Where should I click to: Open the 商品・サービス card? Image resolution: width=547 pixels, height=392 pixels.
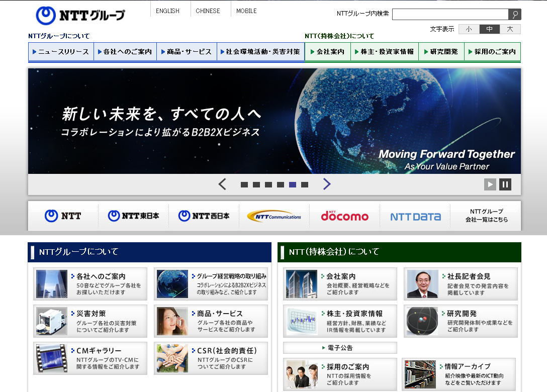click(211, 321)
